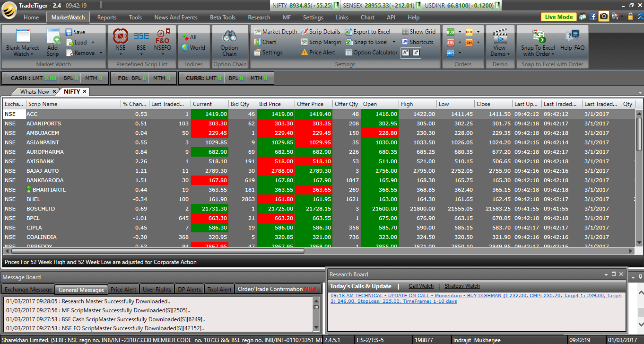
Task: Switch to the DP Alerts tab
Action: coord(190,290)
